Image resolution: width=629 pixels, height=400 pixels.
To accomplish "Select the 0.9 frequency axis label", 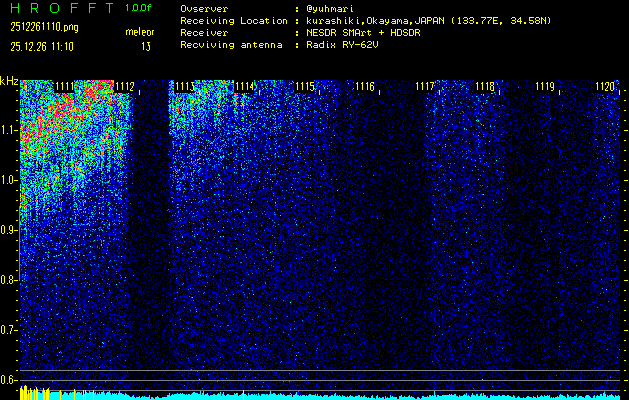I will pos(9,230).
